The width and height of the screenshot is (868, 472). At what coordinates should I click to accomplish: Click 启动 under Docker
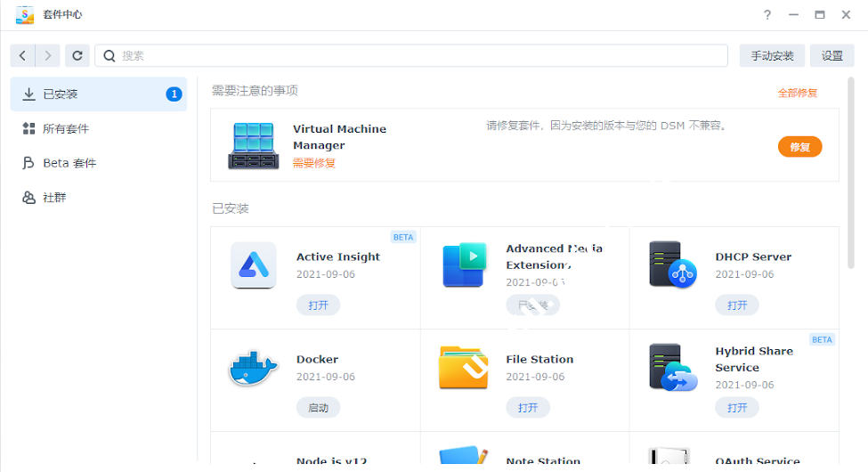pyautogui.click(x=318, y=408)
